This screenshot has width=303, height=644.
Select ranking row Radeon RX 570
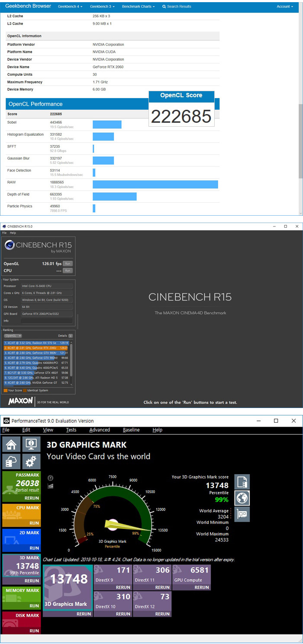[x=37, y=343]
